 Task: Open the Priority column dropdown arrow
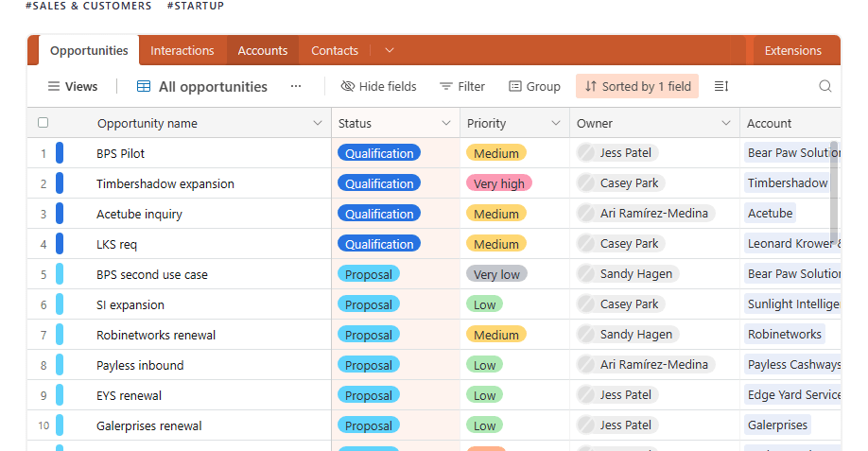pos(553,123)
